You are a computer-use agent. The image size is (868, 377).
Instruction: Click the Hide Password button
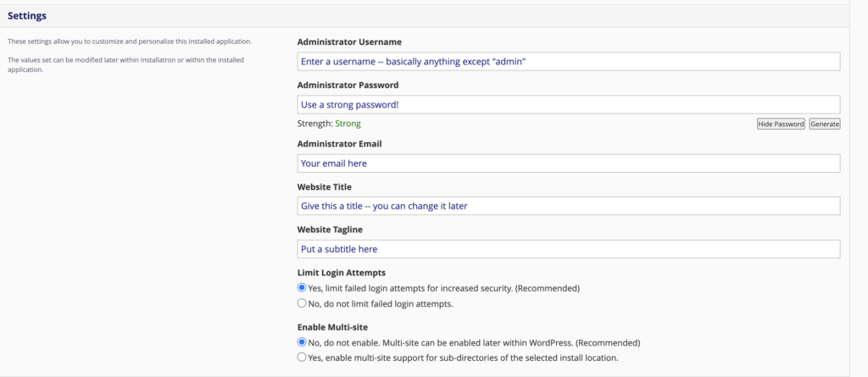tap(781, 124)
